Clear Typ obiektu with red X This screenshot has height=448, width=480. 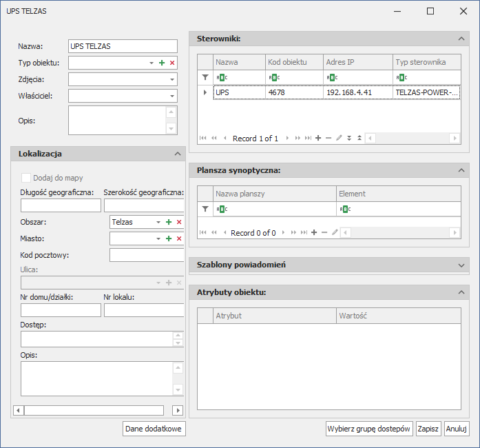tap(172, 63)
